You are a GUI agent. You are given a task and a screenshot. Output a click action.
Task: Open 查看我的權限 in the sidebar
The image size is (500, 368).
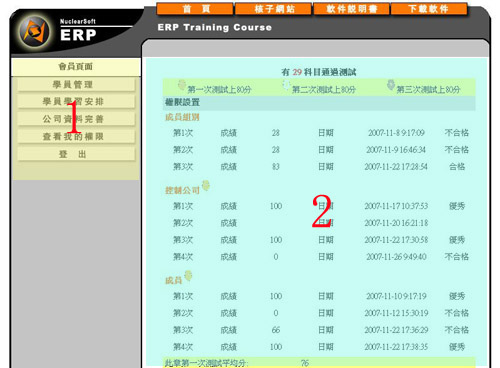(x=76, y=136)
